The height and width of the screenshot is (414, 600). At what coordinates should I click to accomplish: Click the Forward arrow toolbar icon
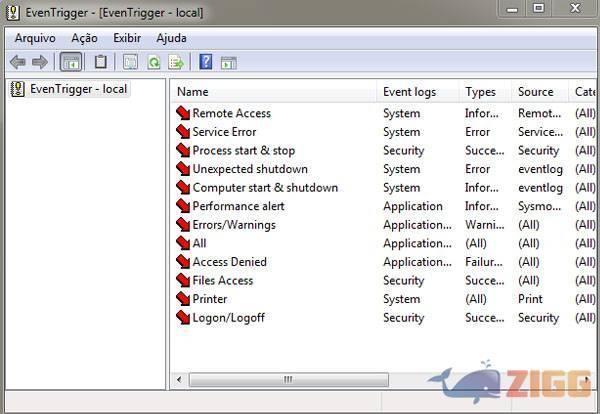(39, 62)
